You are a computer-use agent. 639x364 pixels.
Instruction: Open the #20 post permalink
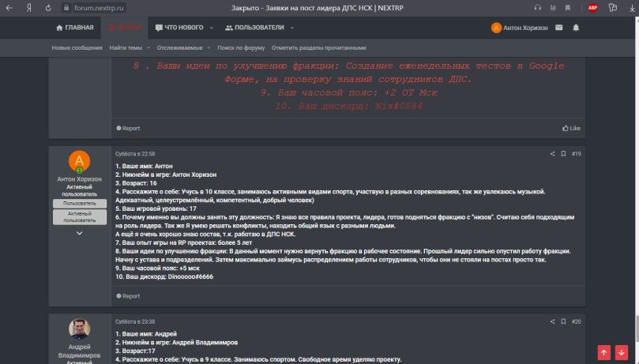click(577, 321)
